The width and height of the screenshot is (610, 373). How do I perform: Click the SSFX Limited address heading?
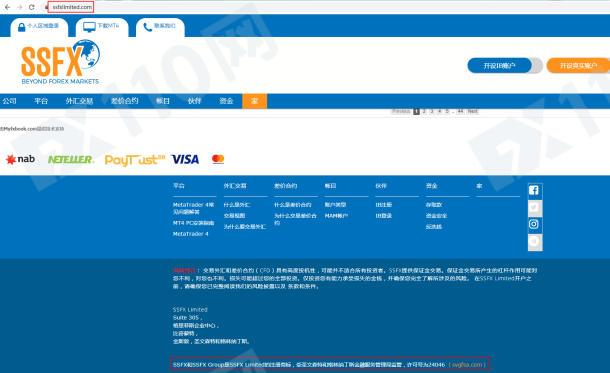click(x=190, y=310)
